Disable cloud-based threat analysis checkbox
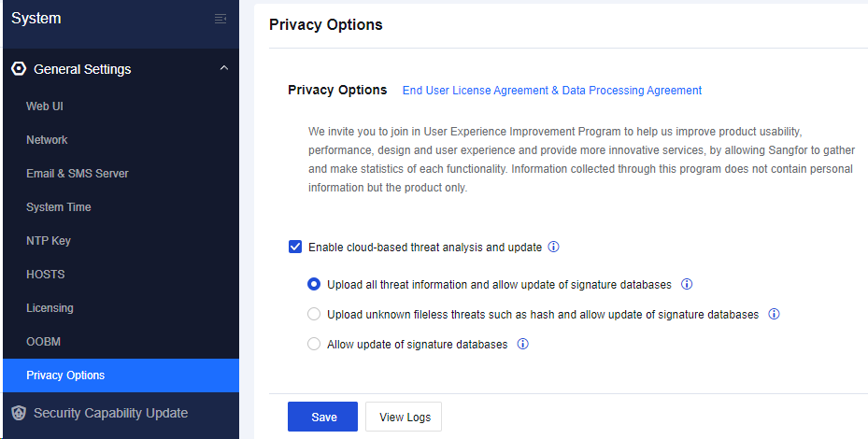The height and width of the screenshot is (439, 868). tap(295, 248)
